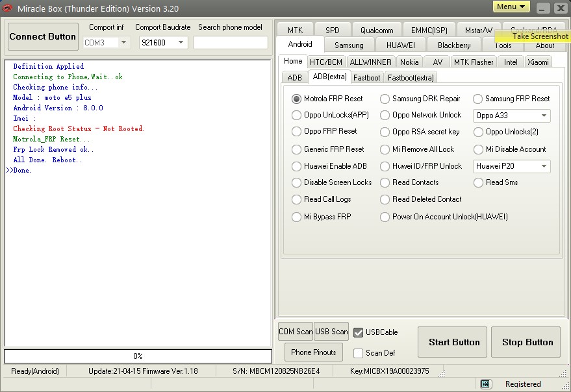571x392 pixels.
Task: Select Disable Screen Locks radio option
Action: point(296,182)
